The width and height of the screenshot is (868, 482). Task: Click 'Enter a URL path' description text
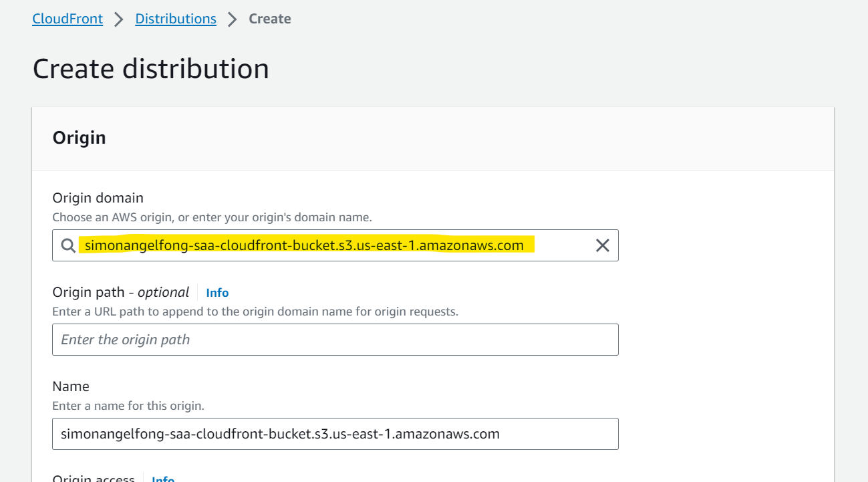coord(255,312)
